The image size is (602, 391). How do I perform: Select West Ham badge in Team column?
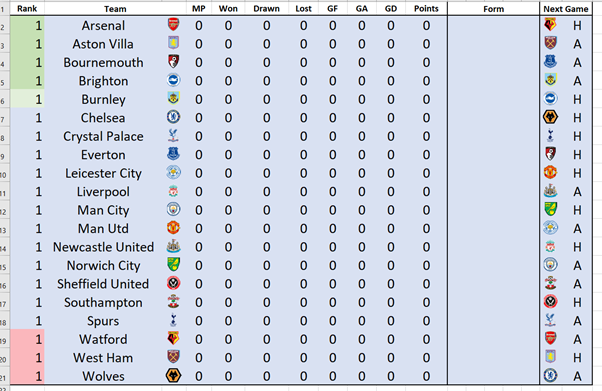point(173,357)
